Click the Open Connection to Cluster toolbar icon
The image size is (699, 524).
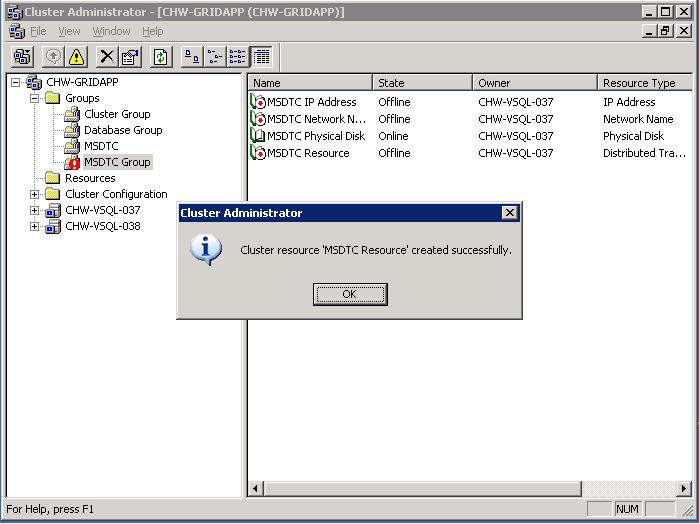coord(22,57)
